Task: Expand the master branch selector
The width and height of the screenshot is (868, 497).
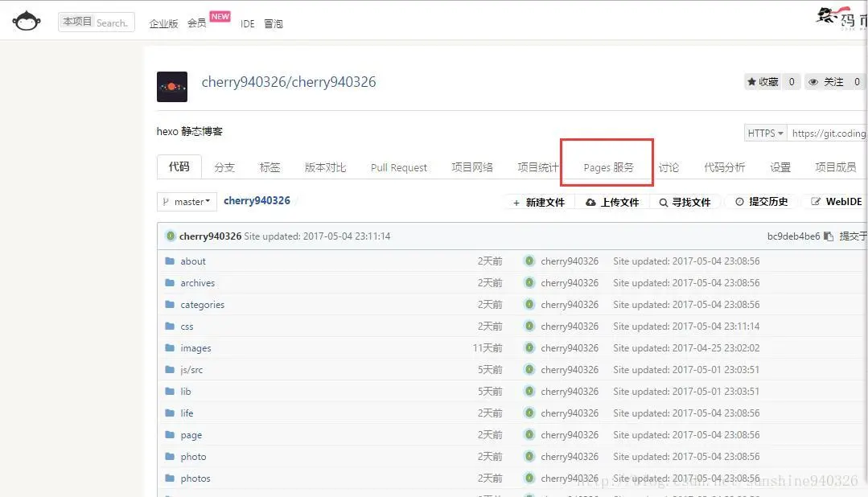Action: pyautogui.click(x=187, y=202)
